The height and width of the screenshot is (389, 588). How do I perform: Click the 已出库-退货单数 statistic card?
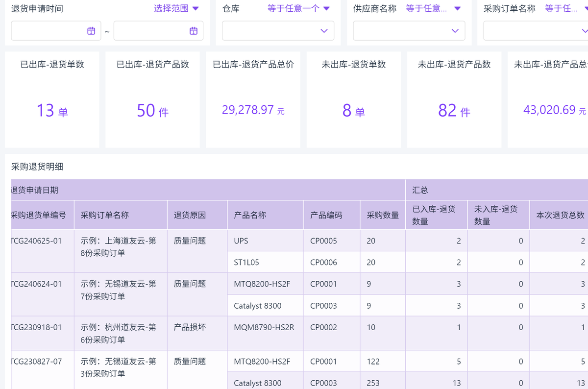52,99
